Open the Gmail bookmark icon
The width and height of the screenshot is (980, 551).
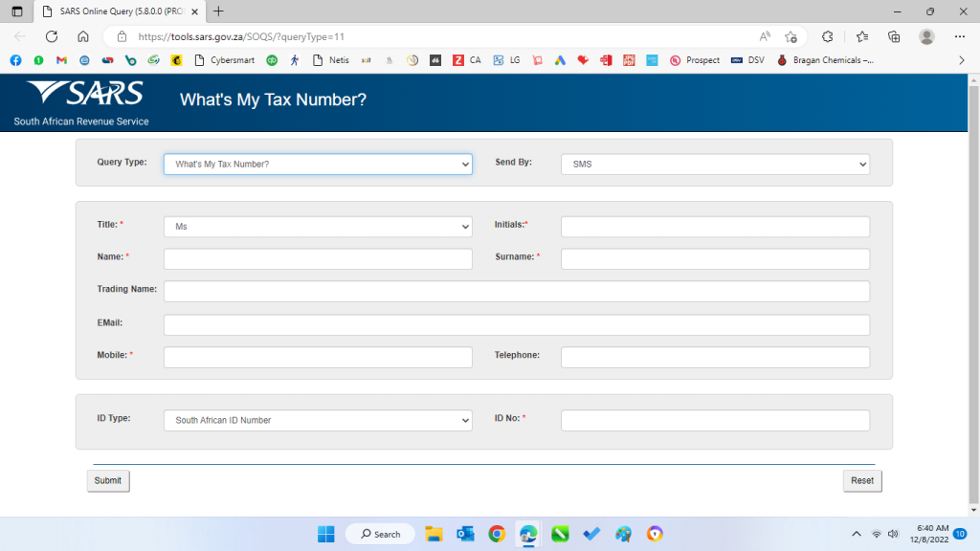click(x=61, y=60)
